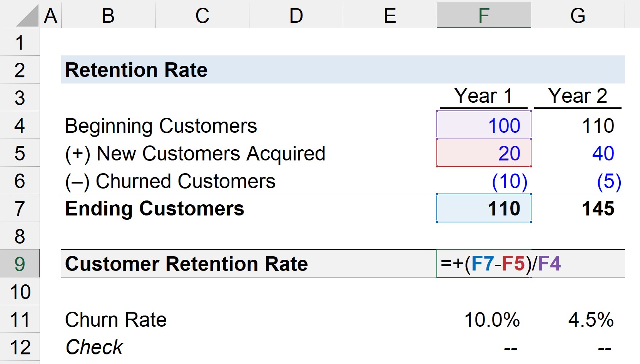
Task: Select the Churned Customers cell showing (10)
Action: click(483, 181)
